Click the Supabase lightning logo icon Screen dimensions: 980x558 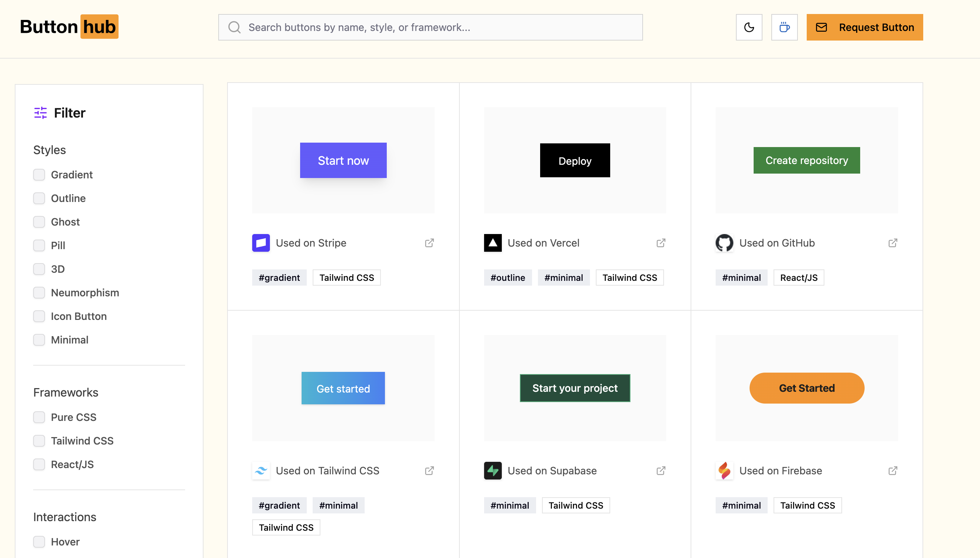click(x=493, y=470)
